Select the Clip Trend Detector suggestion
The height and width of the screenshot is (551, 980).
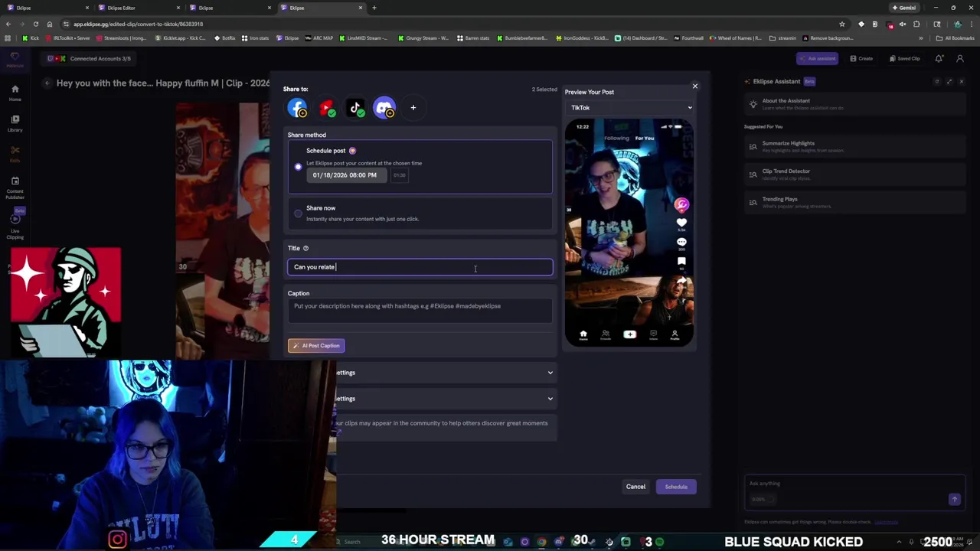[x=855, y=174]
